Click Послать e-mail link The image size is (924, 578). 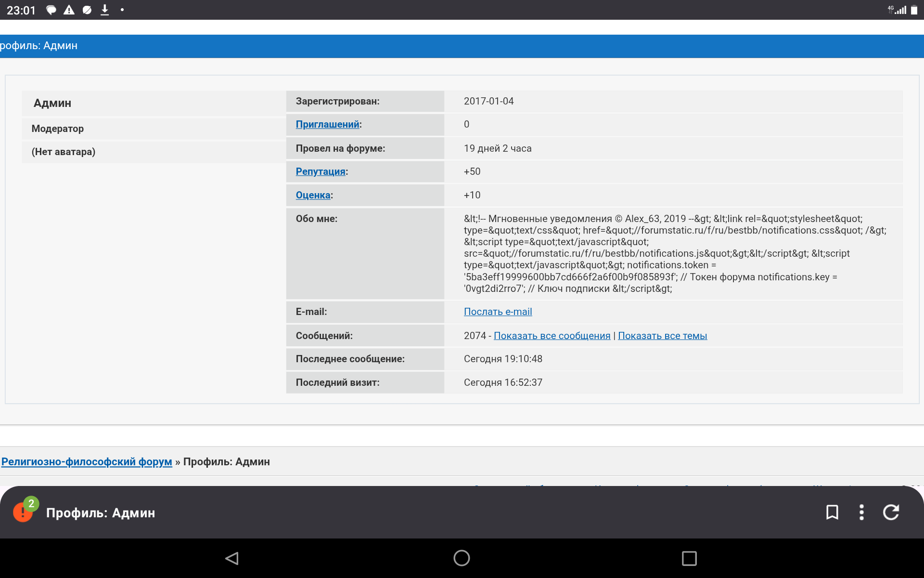click(x=498, y=312)
